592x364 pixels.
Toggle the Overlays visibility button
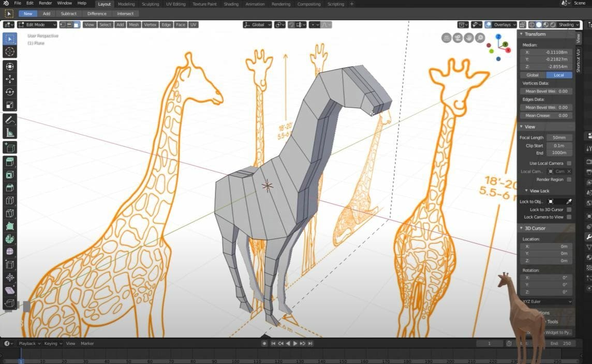coord(488,24)
